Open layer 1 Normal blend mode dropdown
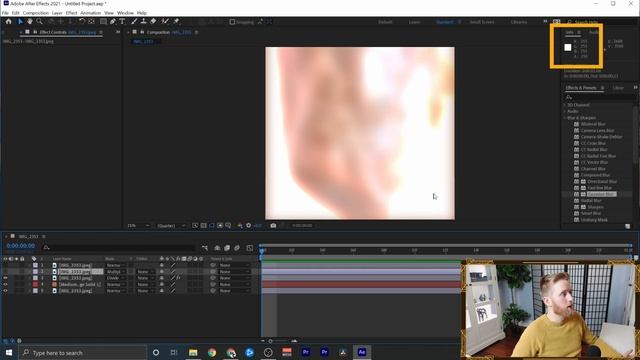This screenshot has width=640, height=360. [116, 265]
